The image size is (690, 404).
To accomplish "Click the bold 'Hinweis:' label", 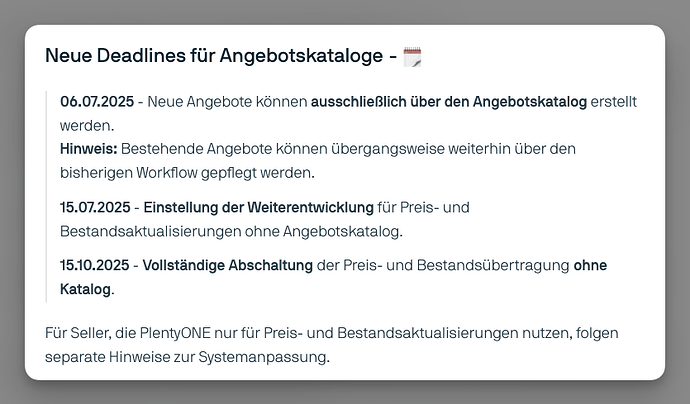I will [x=88, y=149].
